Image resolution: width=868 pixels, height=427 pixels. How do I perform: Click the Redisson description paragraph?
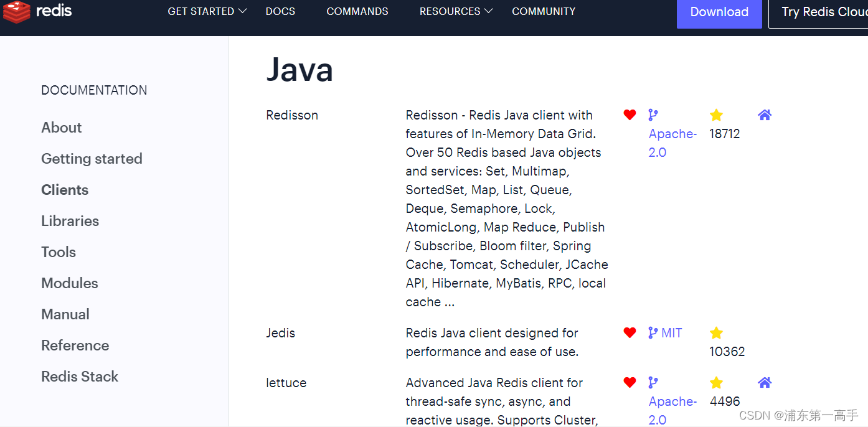point(507,209)
